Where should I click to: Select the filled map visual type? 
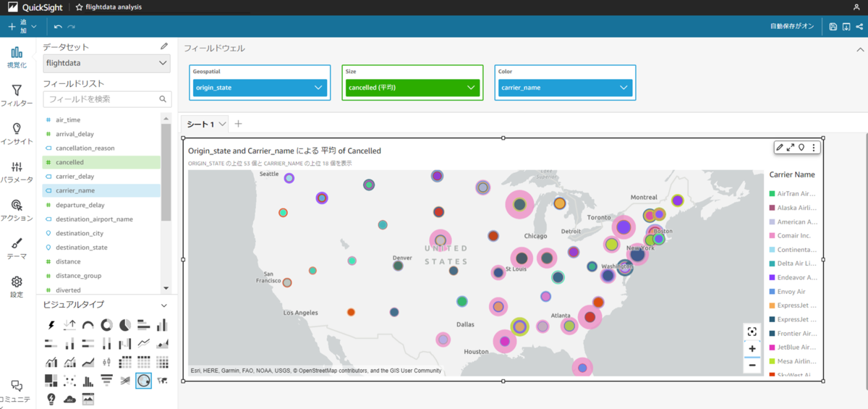point(162,379)
